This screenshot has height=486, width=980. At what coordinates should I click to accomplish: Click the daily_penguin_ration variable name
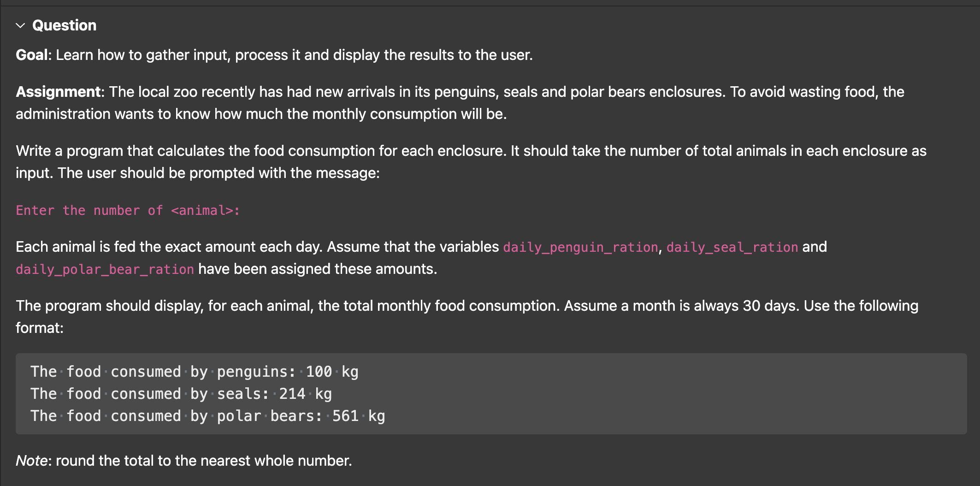pyautogui.click(x=580, y=247)
